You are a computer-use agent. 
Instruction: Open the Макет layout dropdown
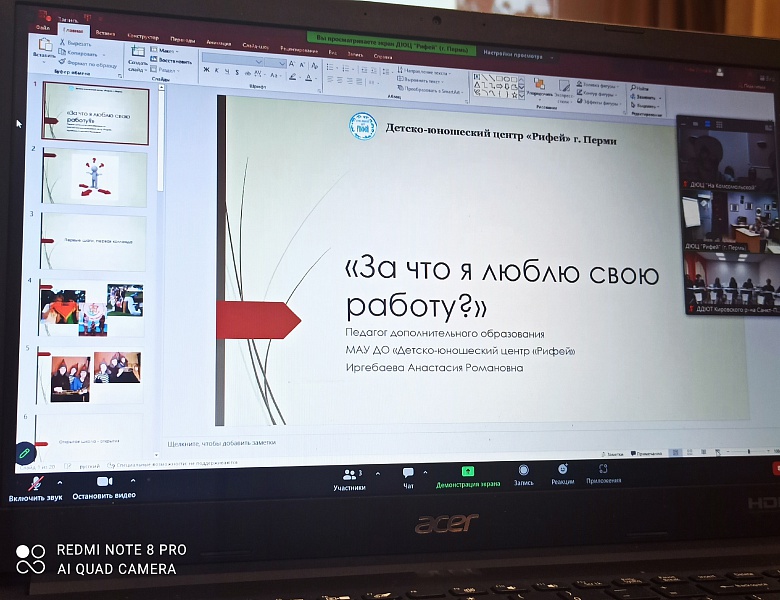click(165, 51)
